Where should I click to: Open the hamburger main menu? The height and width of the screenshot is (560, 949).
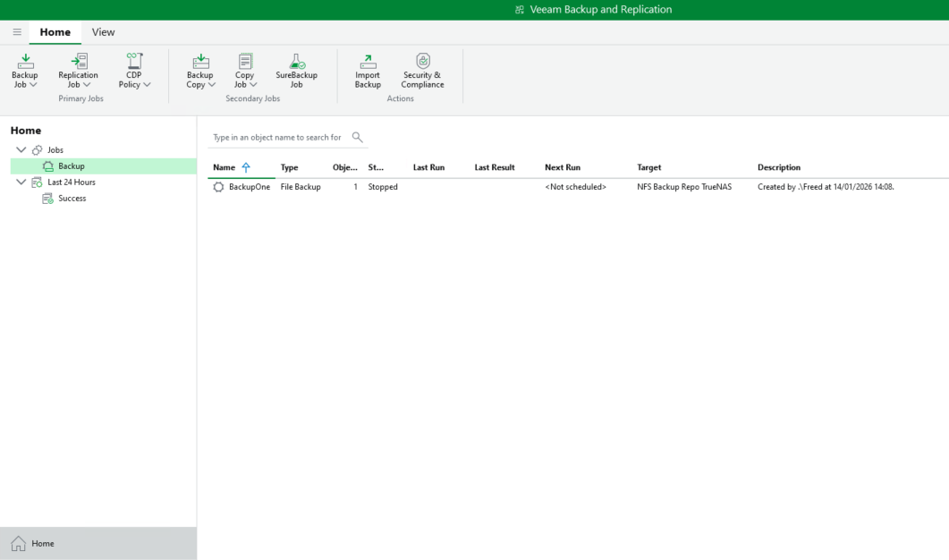pyautogui.click(x=17, y=32)
